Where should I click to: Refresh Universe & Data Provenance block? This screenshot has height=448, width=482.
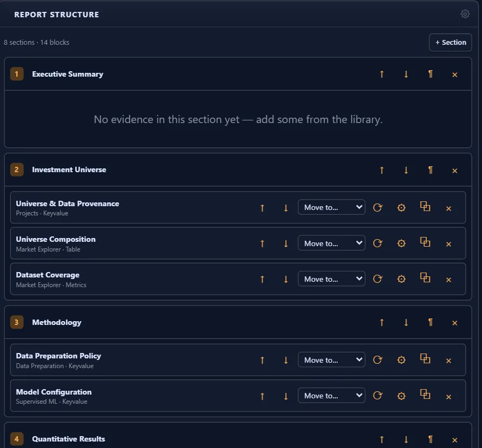coord(378,208)
